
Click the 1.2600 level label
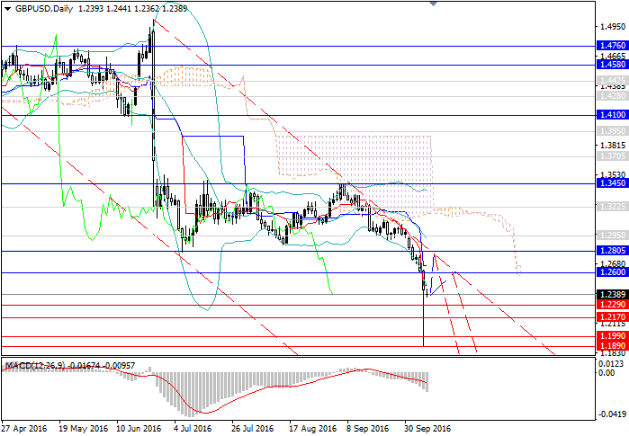pyautogui.click(x=610, y=273)
